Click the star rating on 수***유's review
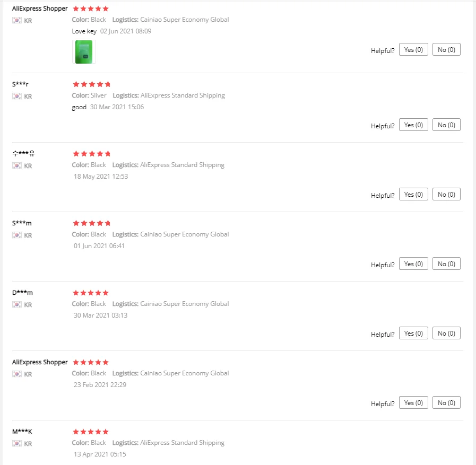 (x=91, y=154)
